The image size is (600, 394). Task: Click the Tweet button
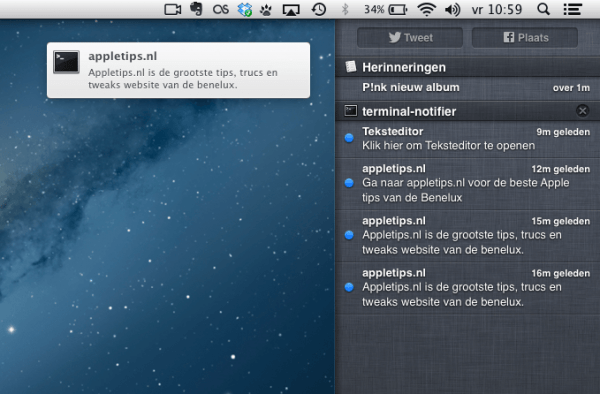click(410, 37)
